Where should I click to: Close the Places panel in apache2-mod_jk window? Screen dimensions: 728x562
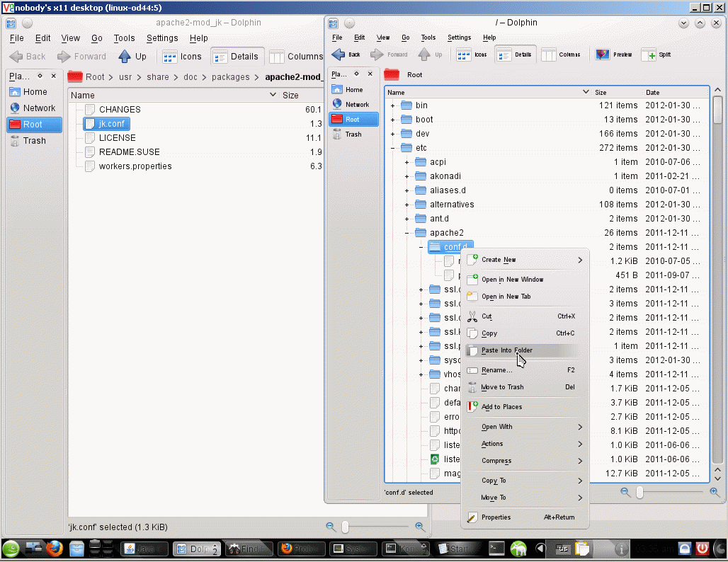(54, 76)
